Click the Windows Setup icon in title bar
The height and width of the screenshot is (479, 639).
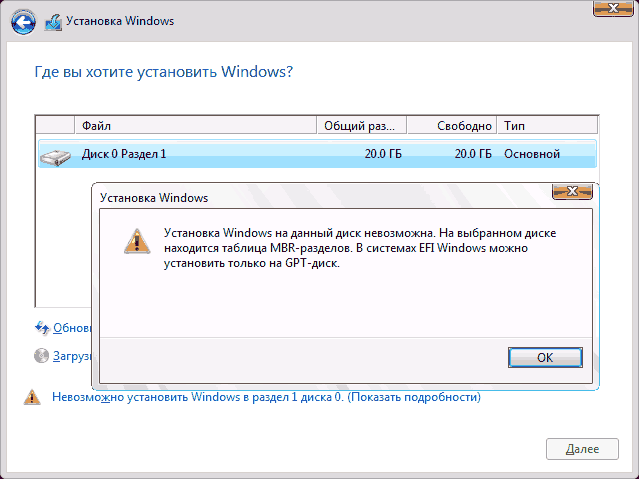click(52, 20)
